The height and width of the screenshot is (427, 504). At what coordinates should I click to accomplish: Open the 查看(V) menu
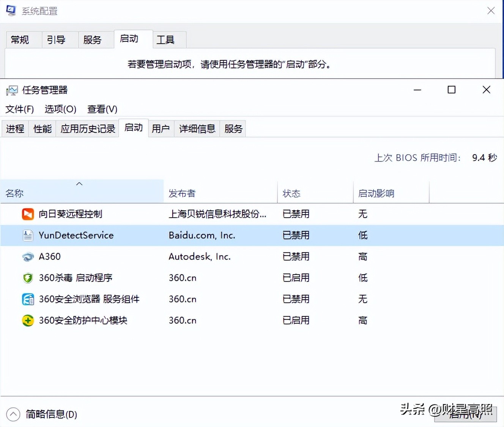pos(102,109)
